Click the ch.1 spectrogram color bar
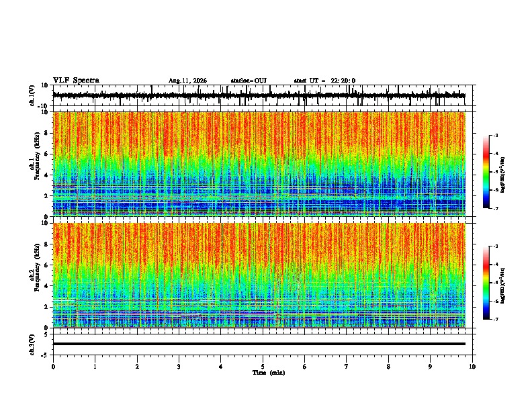 [486, 172]
